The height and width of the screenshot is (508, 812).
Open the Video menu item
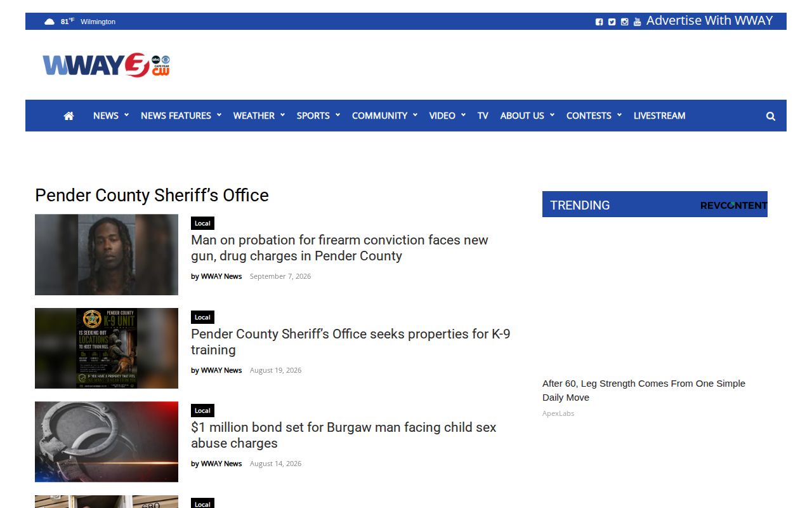442,116
